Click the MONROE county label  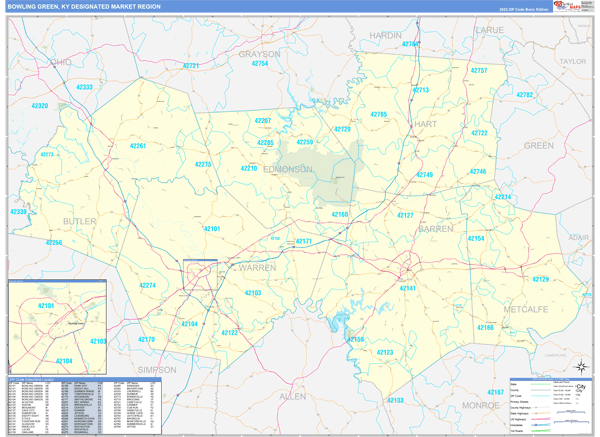click(x=481, y=406)
